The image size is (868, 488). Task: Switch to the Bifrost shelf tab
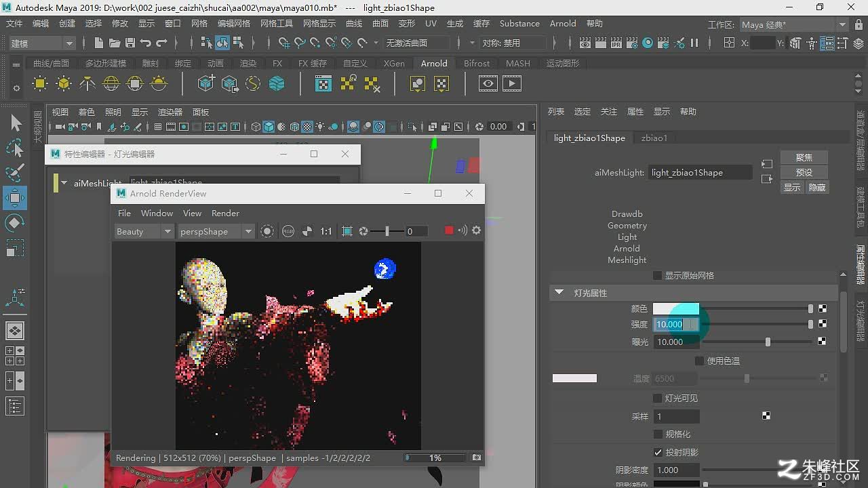pyautogui.click(x=477, y=63)
